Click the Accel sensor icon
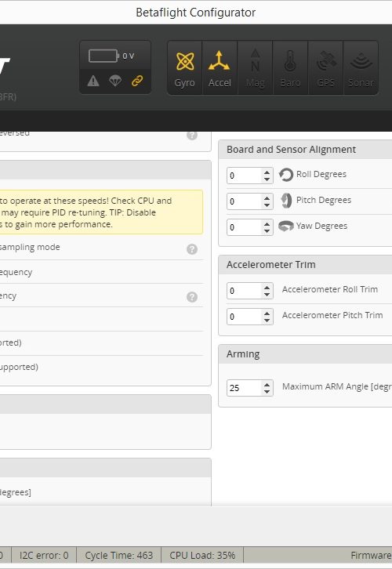 (220, 68)
